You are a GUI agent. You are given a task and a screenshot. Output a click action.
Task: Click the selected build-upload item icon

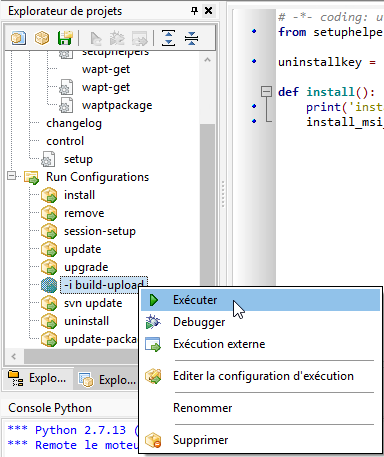pyautogui.click(x=49, y=285)
